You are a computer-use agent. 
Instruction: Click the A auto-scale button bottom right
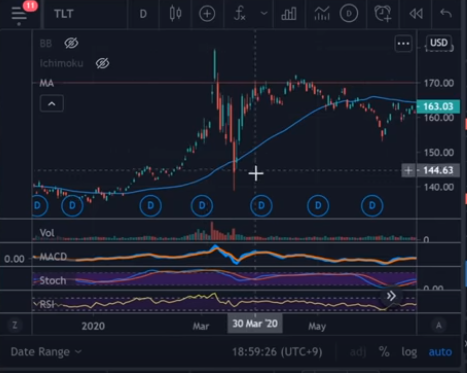(439, 325)
